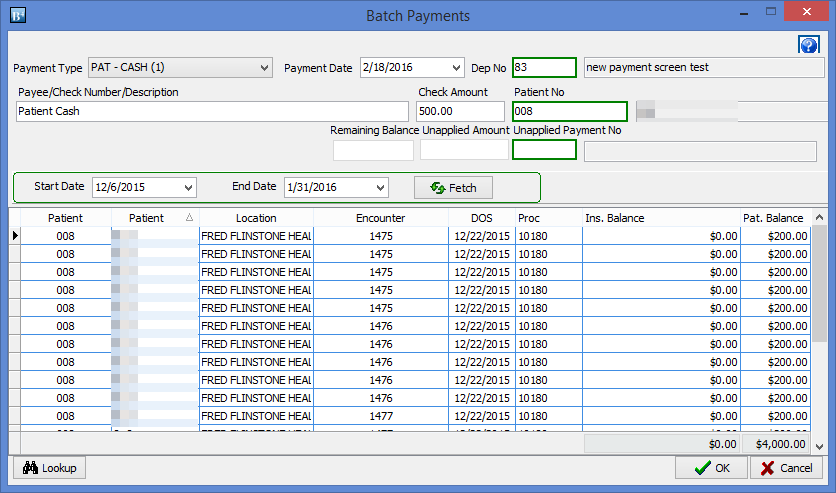This screenshot has width=836, height=493.
Task: Click the first row $200.00 Pat. Balance cell
Action: pos(775,236)
